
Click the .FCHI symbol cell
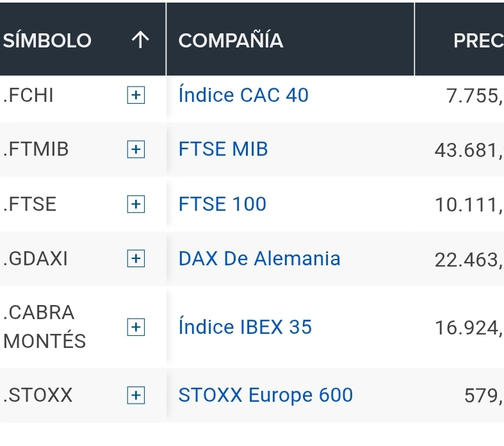tap(29, 95)
